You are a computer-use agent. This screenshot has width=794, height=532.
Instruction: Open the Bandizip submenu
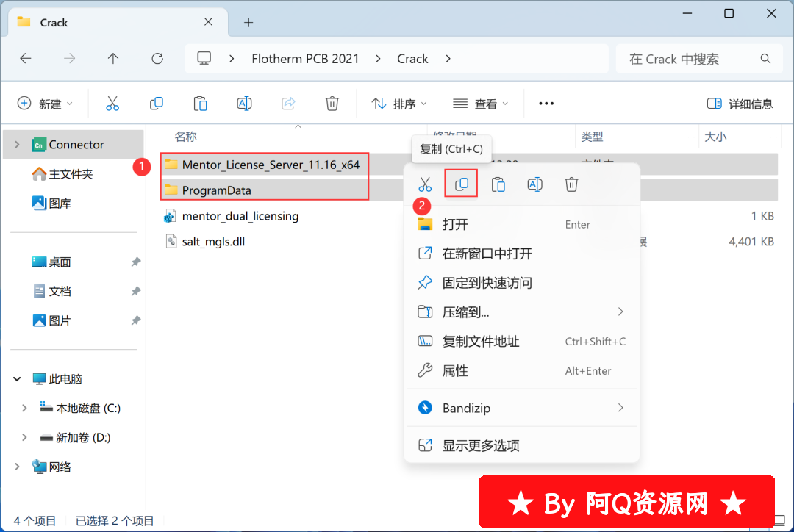point(521,408)
